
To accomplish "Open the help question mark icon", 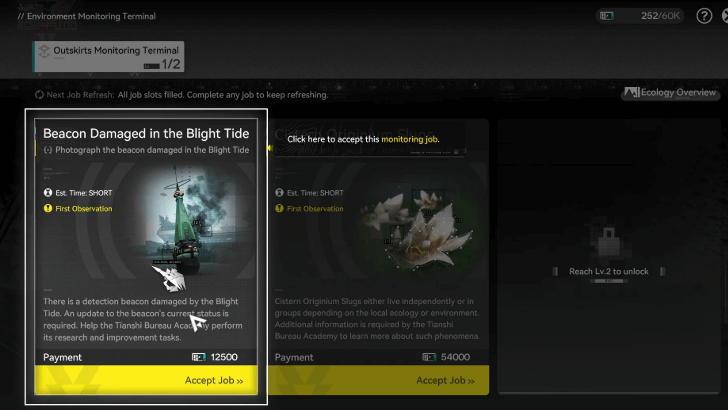I will (x=704, y=16).
